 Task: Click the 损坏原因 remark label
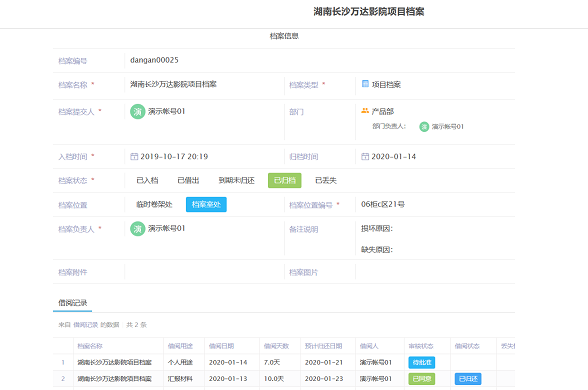point(377,228)
